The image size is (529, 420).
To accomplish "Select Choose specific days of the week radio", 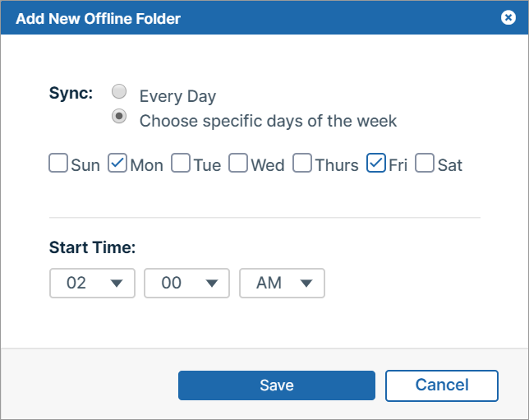I will [x=119, y=116].
